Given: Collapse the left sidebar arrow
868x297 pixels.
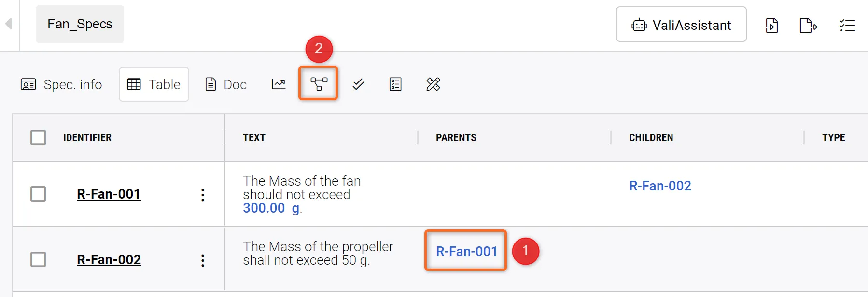Looking at the screenshot, I should point(9,24).
